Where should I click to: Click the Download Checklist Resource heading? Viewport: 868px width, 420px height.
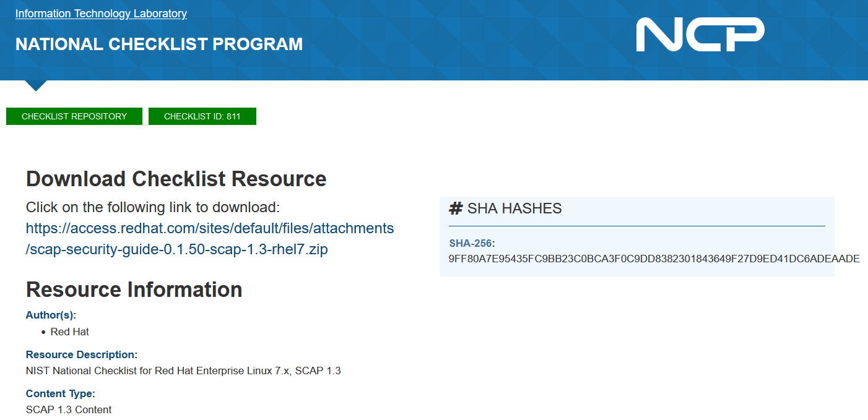pyautogui.click(x=176, y=179)
